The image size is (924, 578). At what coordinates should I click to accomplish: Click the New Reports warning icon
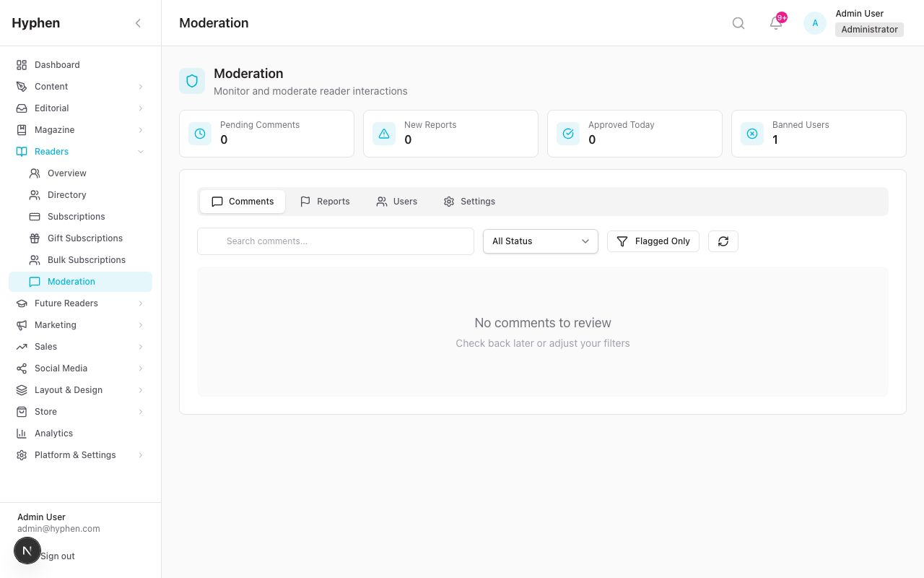(x=384, y=134)
